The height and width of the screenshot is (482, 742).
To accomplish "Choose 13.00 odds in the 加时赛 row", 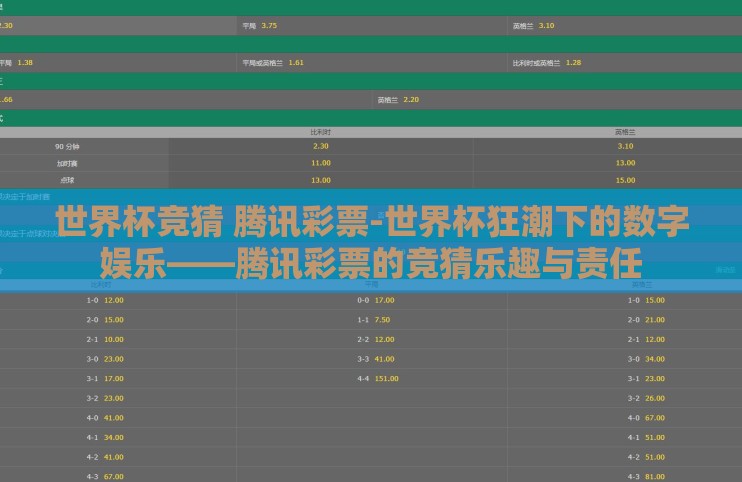I will (625, 163).
